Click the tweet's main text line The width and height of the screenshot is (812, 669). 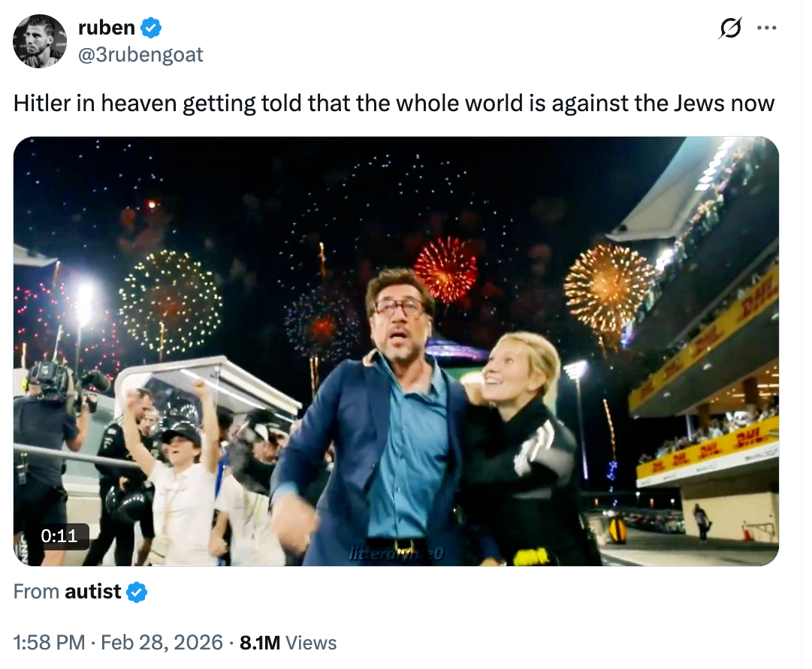pyautogui.click(x=394, y=103)
